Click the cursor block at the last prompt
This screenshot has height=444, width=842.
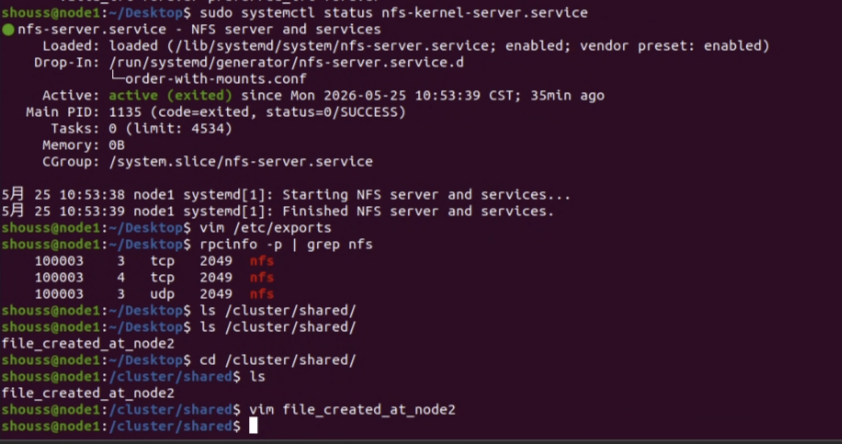[x=253, y=426]
